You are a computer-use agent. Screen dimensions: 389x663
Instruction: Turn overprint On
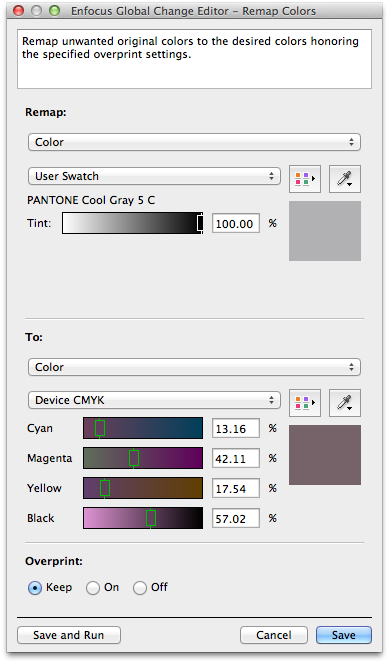click(x=93, y=588)
